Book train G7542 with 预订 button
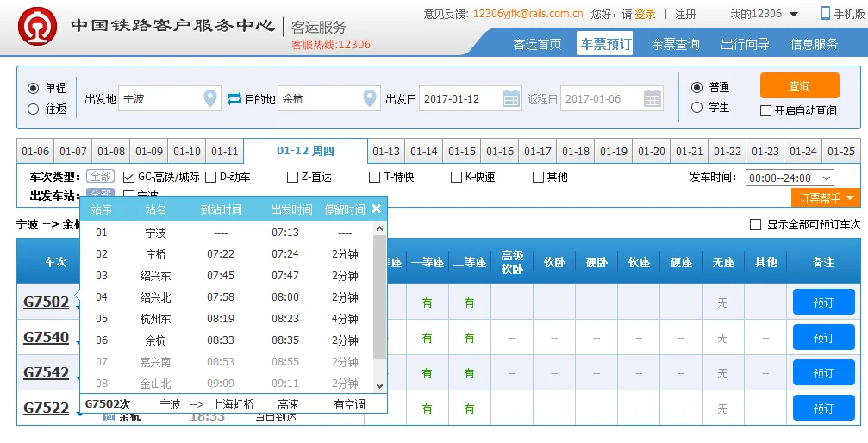Screen dimensions: 868x443 tap(824, 373)
